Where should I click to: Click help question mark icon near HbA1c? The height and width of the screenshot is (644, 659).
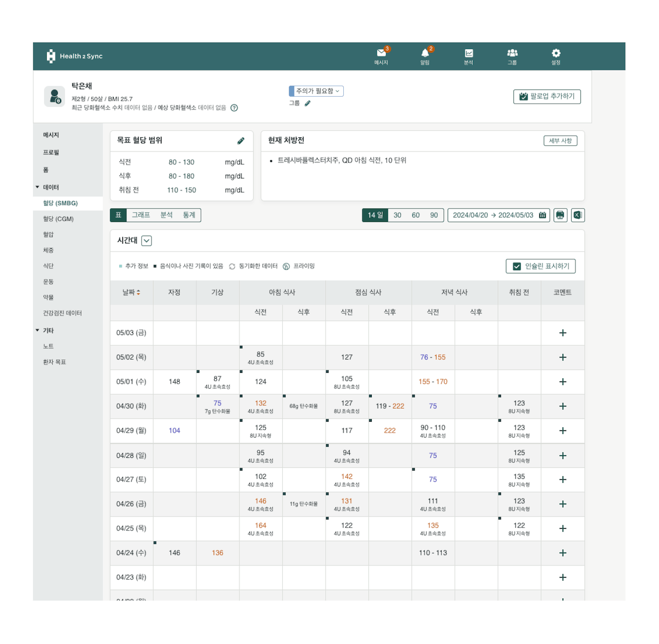pyautogui.click(x=234, y=108)
